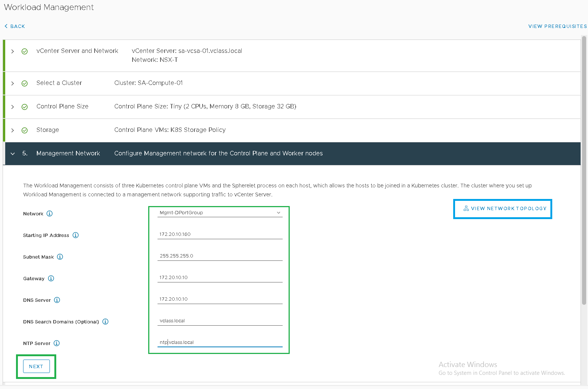Expand the Control Plane Size step

(x=13, y=107)
